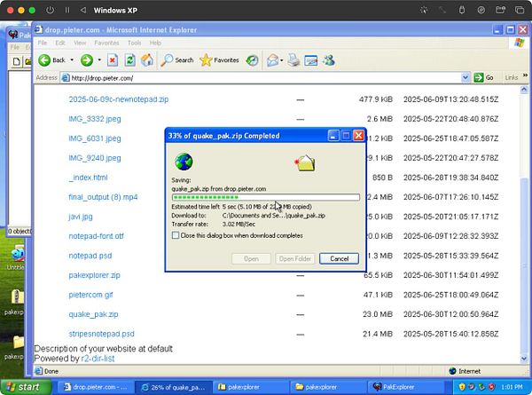This screenshot has height=395, width=532.
Task: Go back with the IE Back button
Action: 51,60
